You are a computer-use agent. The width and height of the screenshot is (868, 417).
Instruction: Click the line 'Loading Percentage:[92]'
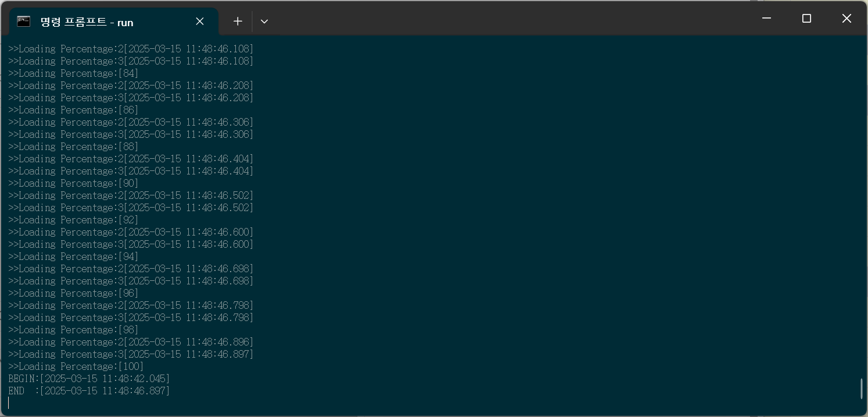click(x=73, y=220)
